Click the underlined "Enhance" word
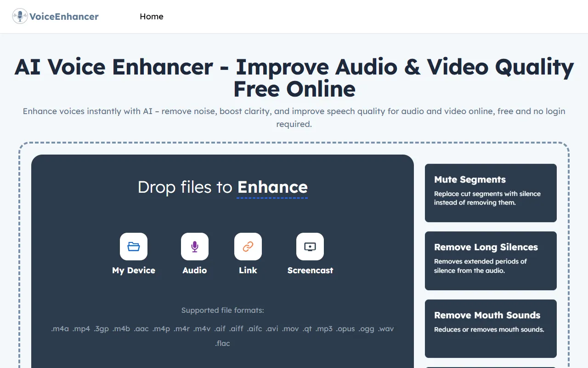This screenshot has height=368, width=588. (x=272, y=187)
